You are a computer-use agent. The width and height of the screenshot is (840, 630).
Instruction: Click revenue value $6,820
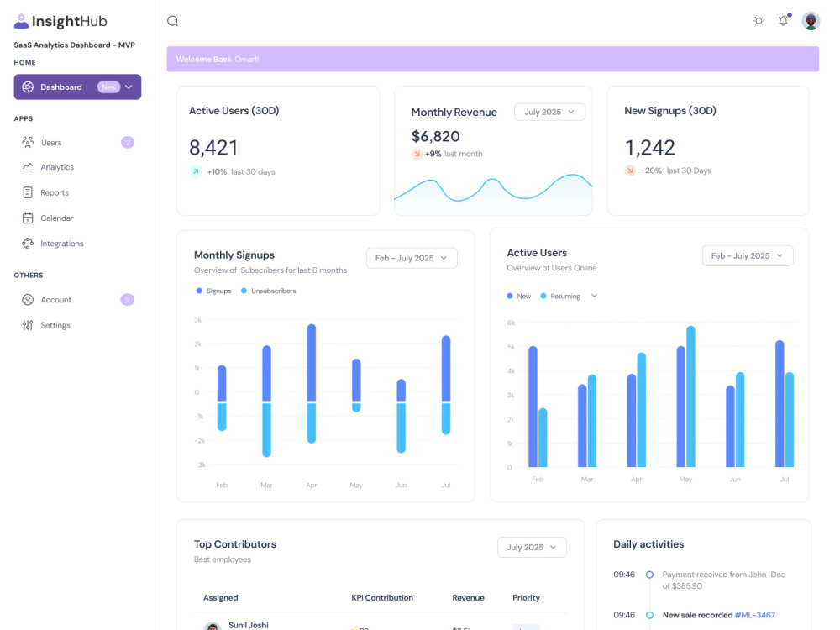[435, 136]
